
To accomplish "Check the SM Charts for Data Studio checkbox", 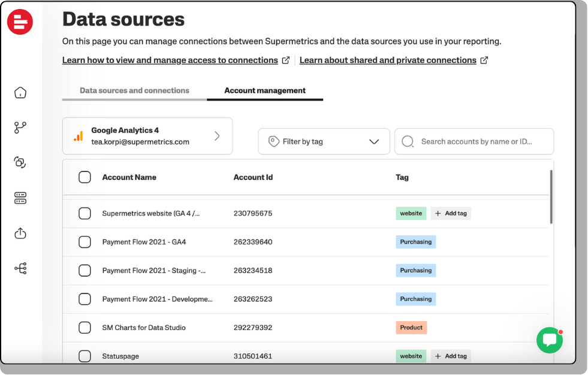I will 85,328.
